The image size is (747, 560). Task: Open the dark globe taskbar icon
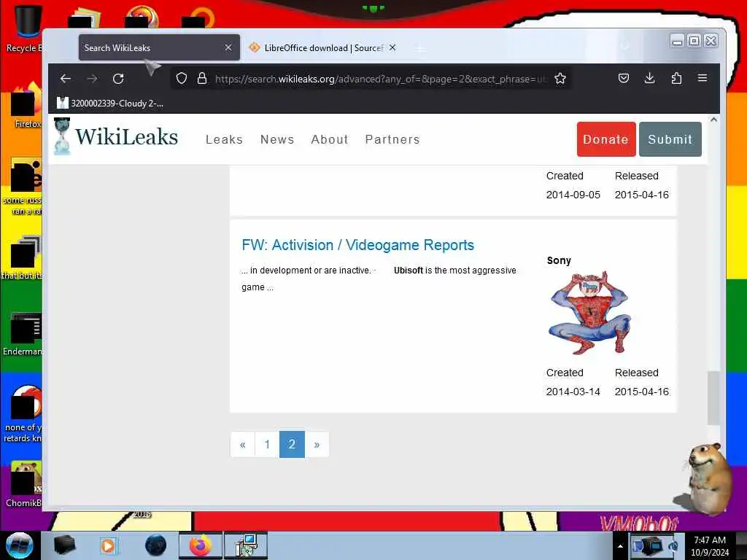156,545
